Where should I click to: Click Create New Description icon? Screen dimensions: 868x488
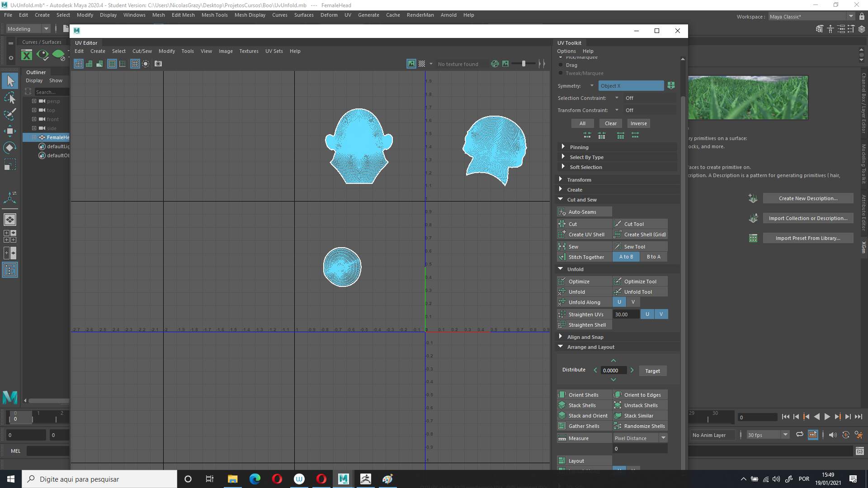[x=753, y=198]
